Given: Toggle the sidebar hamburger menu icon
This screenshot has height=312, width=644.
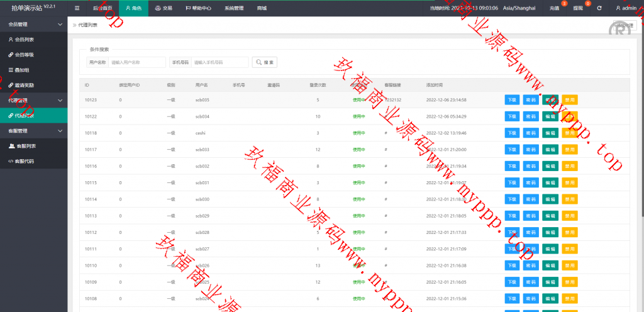Looking at the screenshot, I should (x=77, y=8).
